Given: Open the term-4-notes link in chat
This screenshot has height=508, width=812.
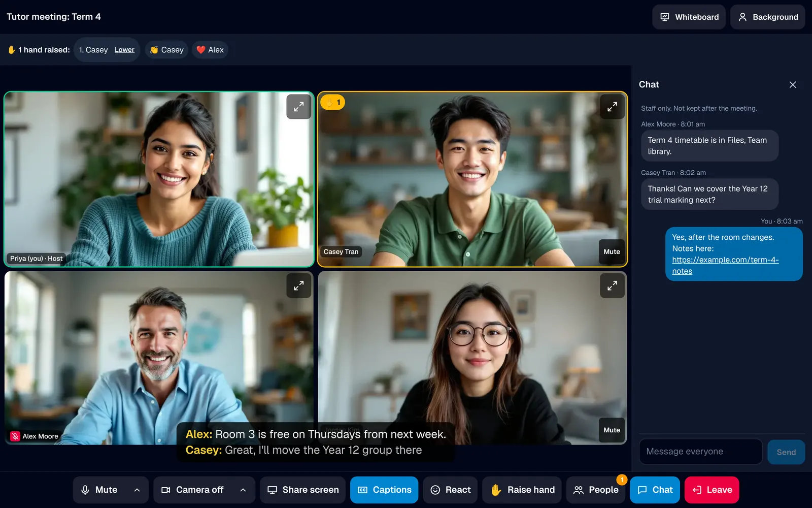Looking at the screenshot, I should click(725, 265).
